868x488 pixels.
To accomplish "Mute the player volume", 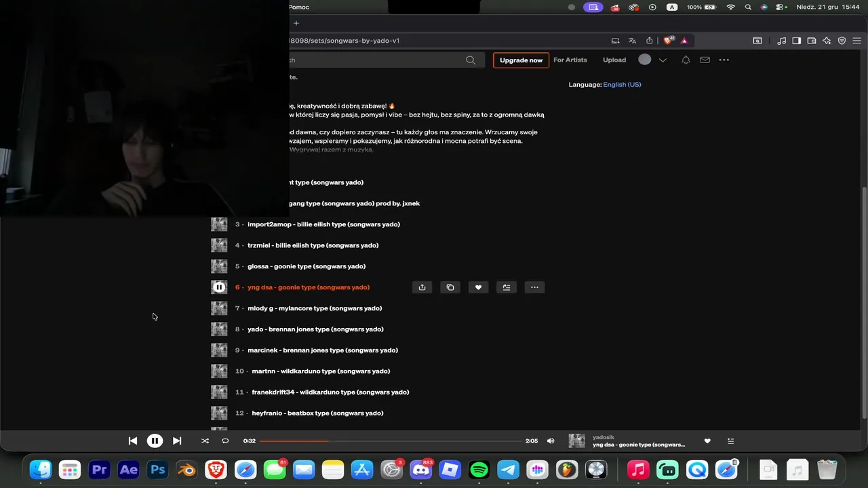I will click(x=551, y=441).
